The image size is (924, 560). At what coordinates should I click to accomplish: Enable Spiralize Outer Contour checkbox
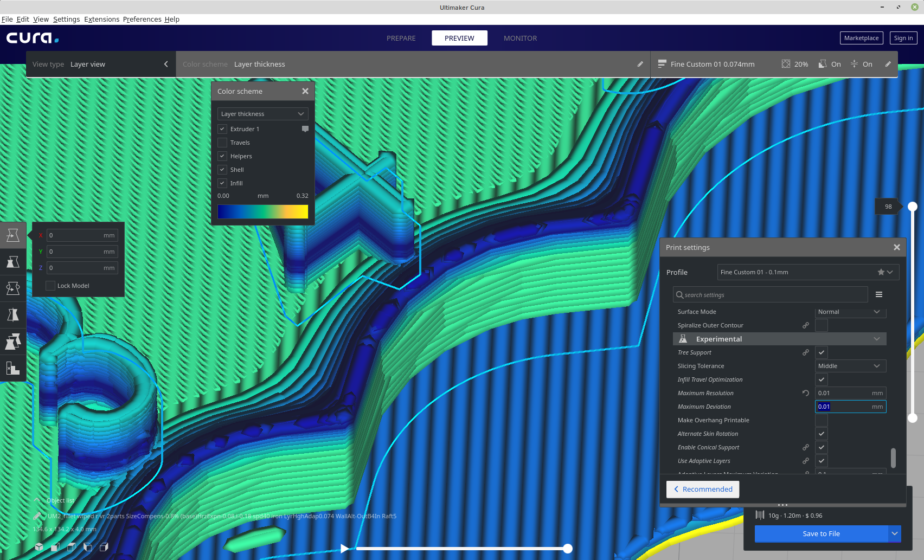pos(822,325)
